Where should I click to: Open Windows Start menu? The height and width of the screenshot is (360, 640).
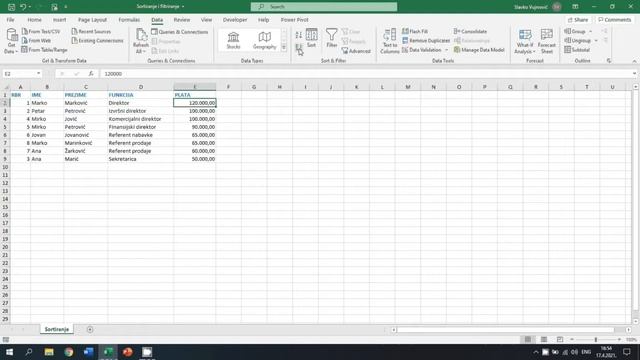(x=9, y=352)
